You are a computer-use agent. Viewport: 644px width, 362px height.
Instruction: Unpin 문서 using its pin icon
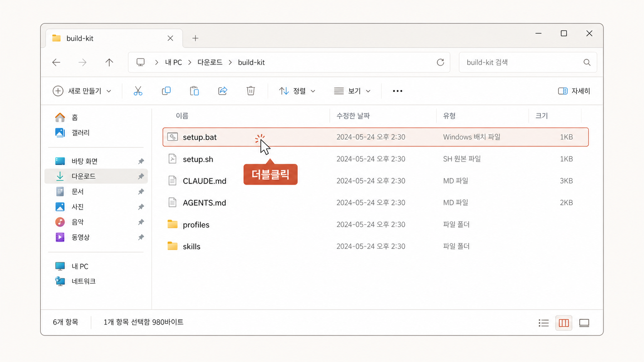tap(141, 192)
